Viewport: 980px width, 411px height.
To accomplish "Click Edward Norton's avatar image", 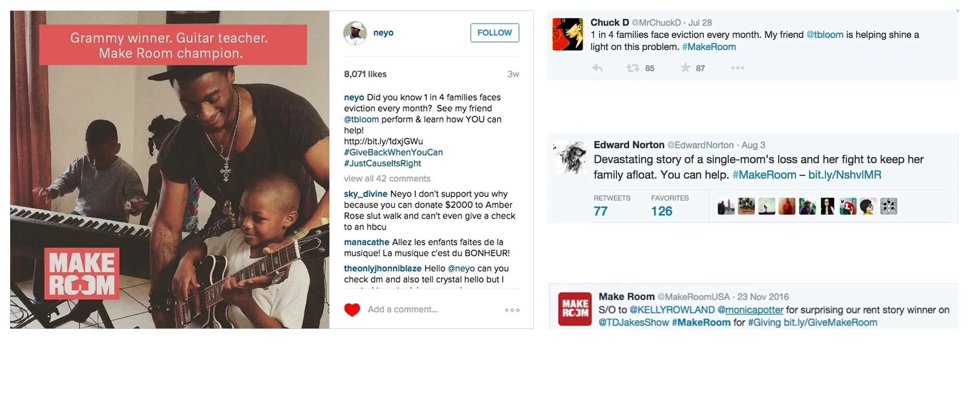I will [x=570, y=157].
